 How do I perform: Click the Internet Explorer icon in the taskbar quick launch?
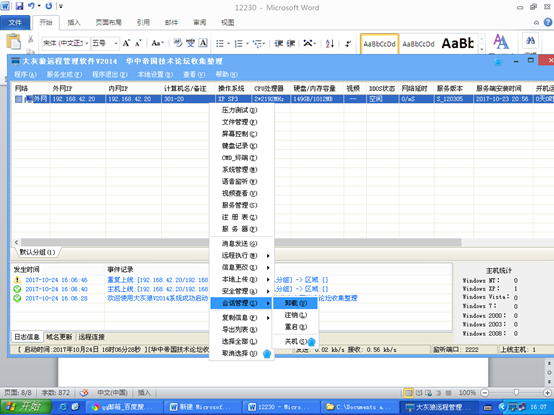click(x=63, y=407)
